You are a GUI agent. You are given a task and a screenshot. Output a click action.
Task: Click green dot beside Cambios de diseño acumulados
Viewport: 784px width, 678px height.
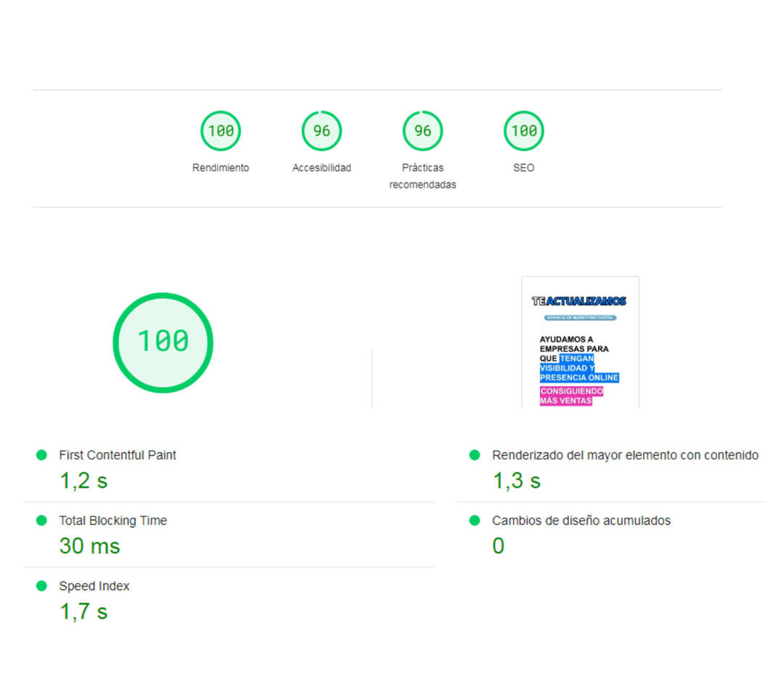475,520
